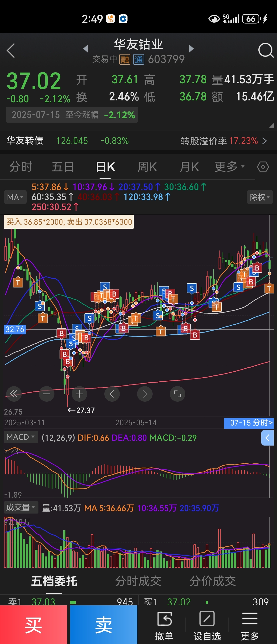Tap the 27.37 low price marker
Viewport: 277px width, 644px height.
coord(81,410)
